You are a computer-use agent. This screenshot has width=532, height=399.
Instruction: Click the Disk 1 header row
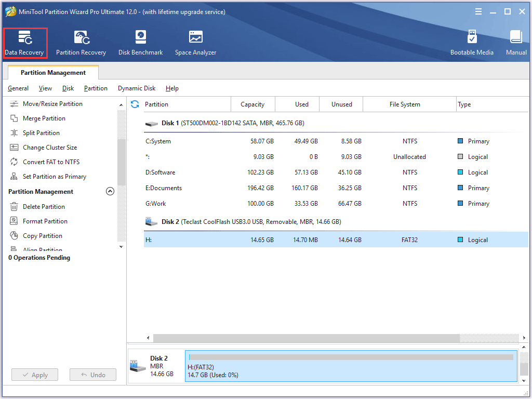coord(336,123)
